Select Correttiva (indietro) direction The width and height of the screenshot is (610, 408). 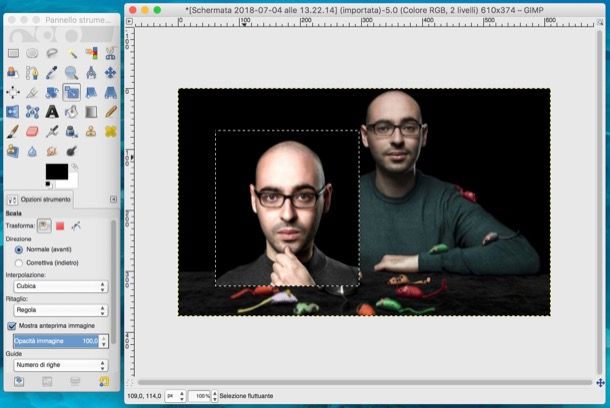[18, 262]
